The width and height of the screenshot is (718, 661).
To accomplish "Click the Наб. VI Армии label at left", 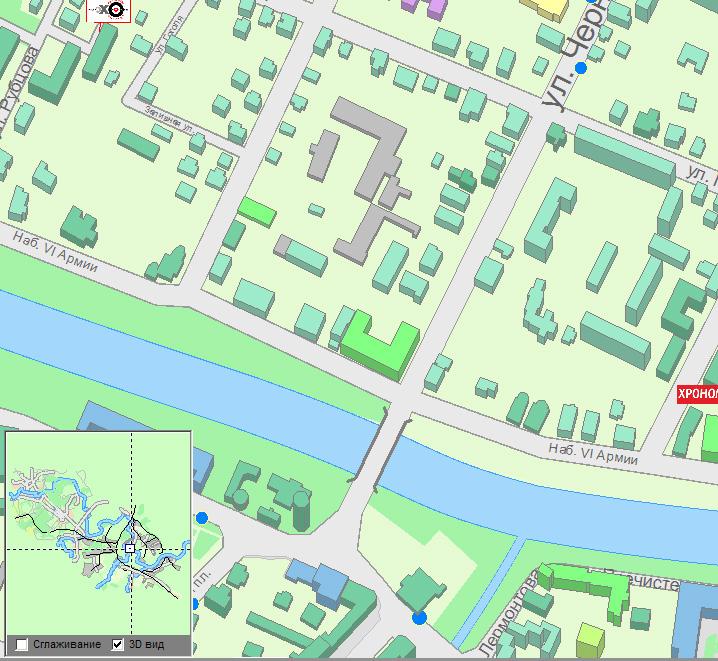I will pos(56,248).
